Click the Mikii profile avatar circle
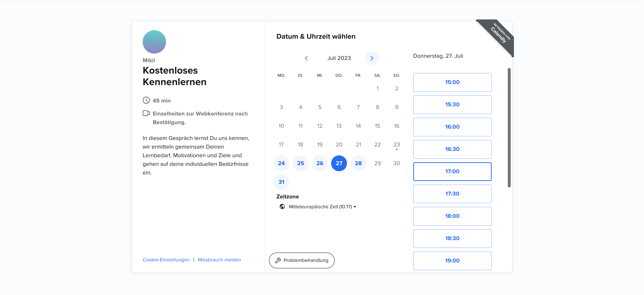Viewport: 644px width, 295px height. pyautogui.click(x=154, y=42)
